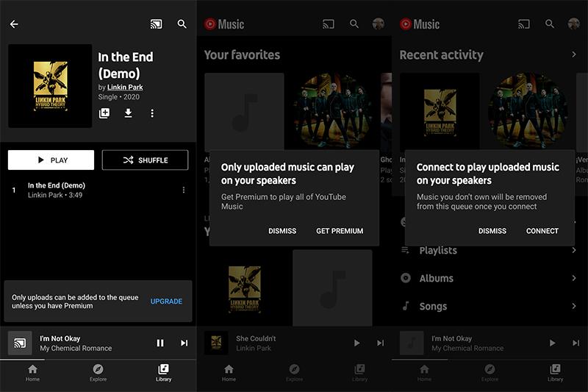This screenshot has height=392, width=588.
Task: Click the cast icon on Recent activity screen
Action: click(524, 24)
